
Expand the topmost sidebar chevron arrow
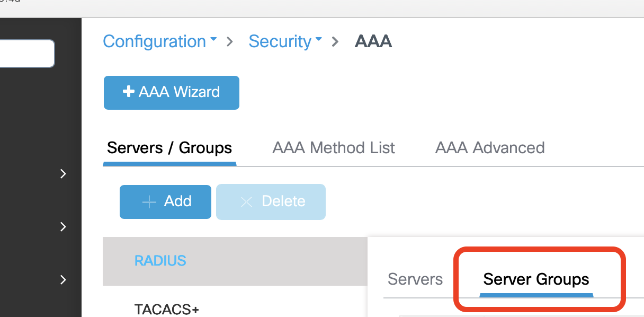63,174
